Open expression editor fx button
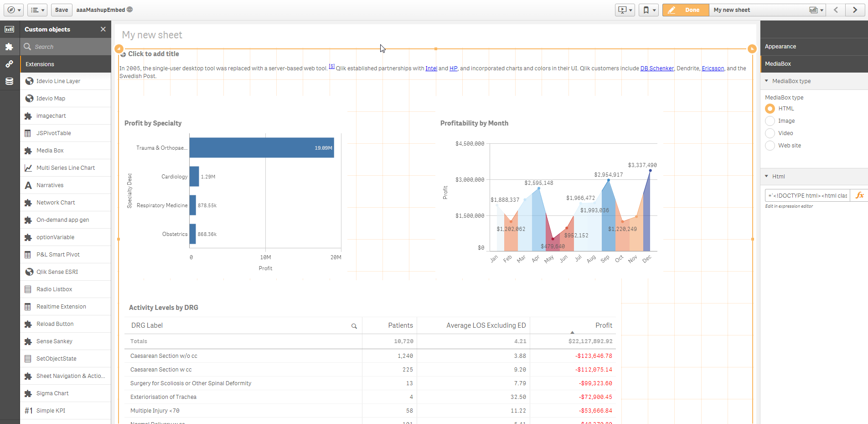868x424 pixels. point(859,195)
